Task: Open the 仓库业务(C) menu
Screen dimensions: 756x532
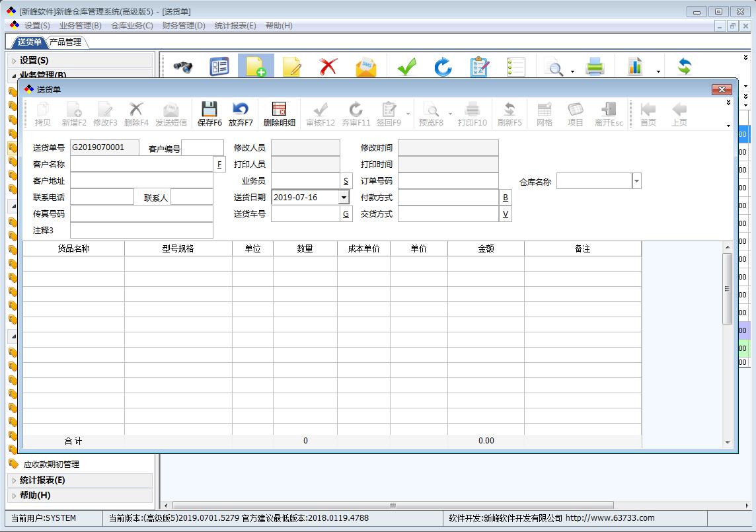Action: [132, 26]
